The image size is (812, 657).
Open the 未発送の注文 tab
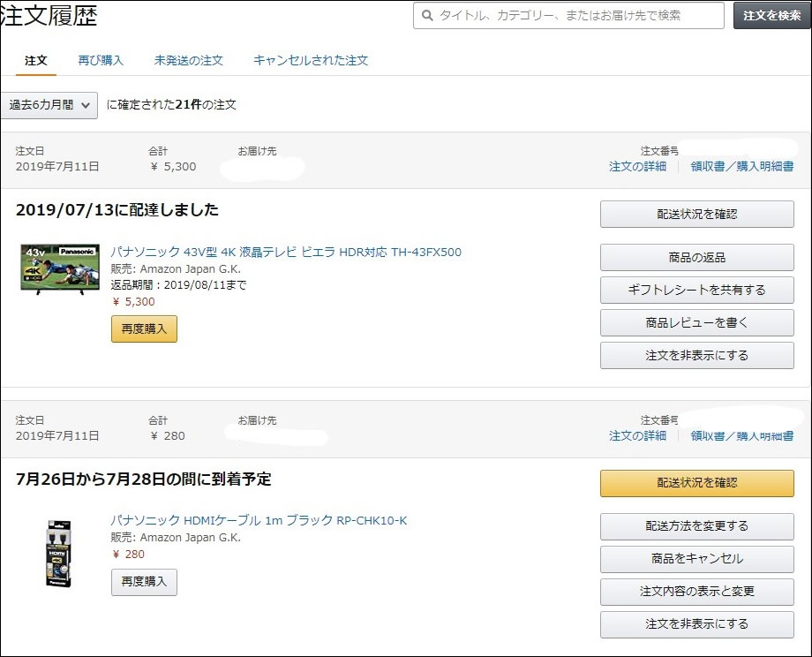click(189, 61)
